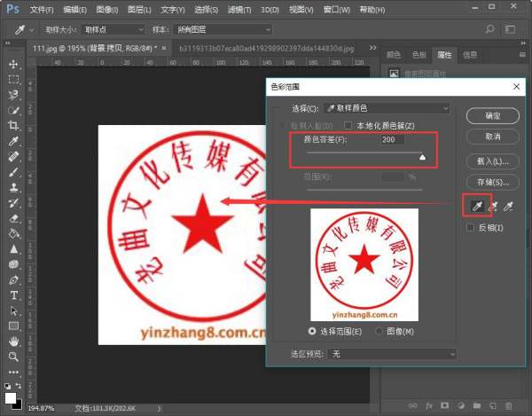This screenshot has height=416, width=532.
Task: Select the Eyedropper sampling tool in dialog
Action: (477, 207)
